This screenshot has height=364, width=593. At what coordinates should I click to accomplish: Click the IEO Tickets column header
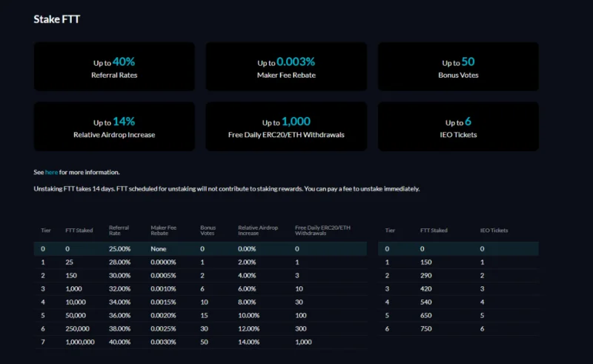494,231
